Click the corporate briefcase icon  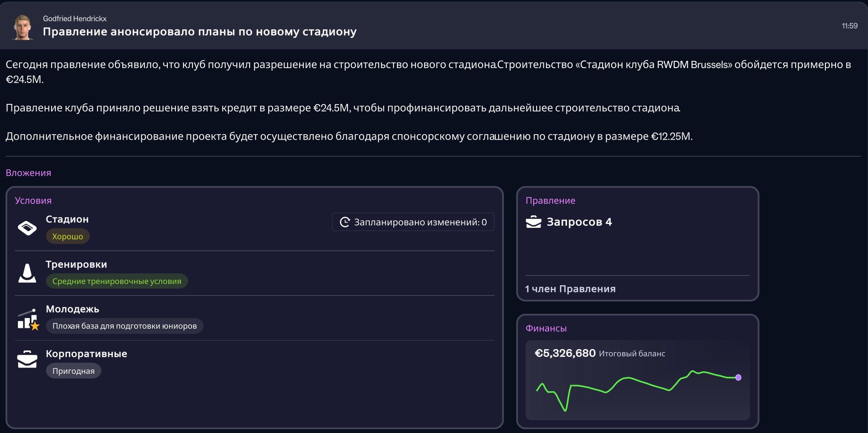(27, 359)
